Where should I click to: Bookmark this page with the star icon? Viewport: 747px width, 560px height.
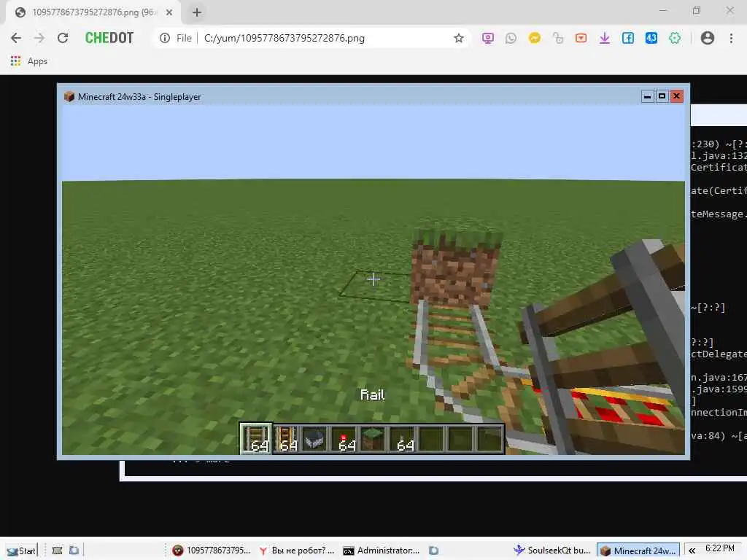pos(458,38)
